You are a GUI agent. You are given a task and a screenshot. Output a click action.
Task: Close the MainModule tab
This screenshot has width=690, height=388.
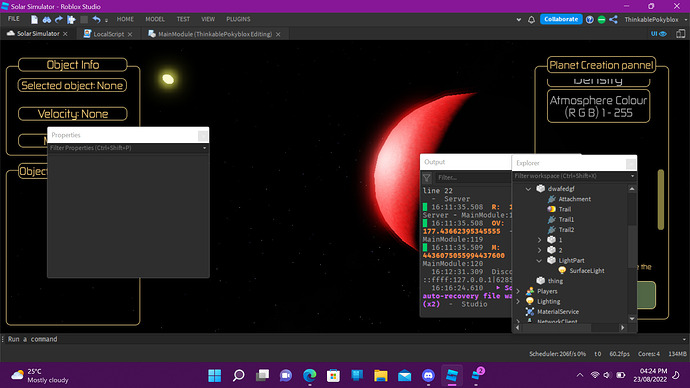tap(278, 34)
